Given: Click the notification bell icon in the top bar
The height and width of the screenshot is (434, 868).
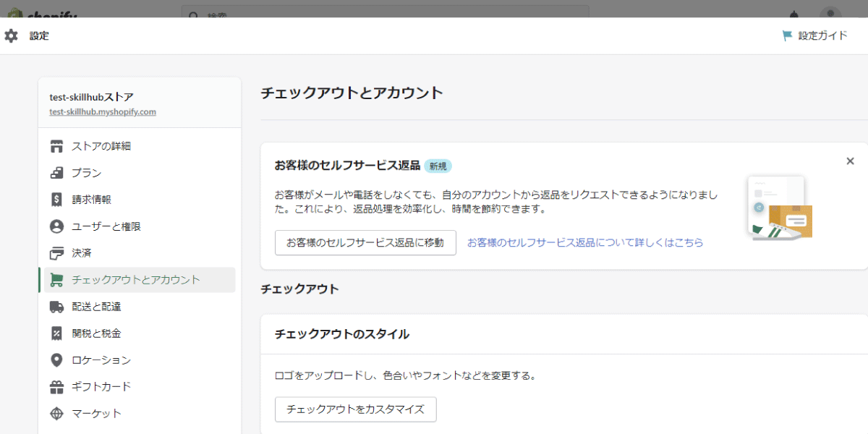Looking at the screenshot, I should click(794, 13).
